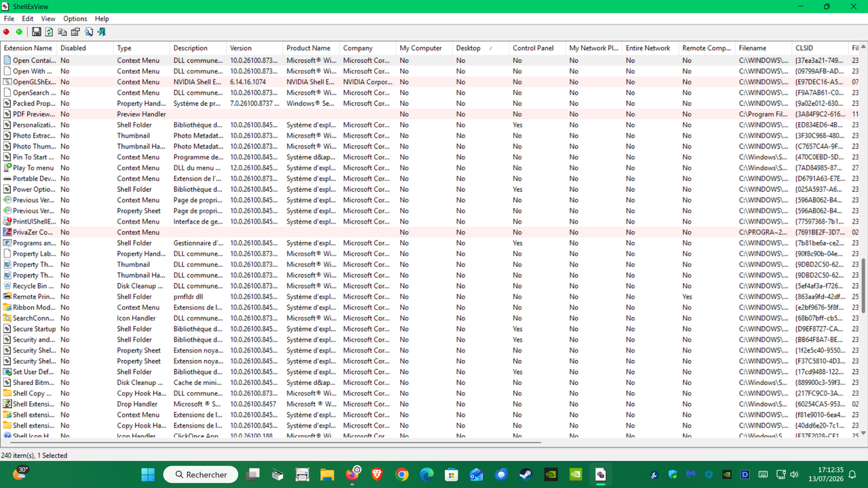Click the volume icon in the system tray
The image size is (868, 488).
click(793, 474)
